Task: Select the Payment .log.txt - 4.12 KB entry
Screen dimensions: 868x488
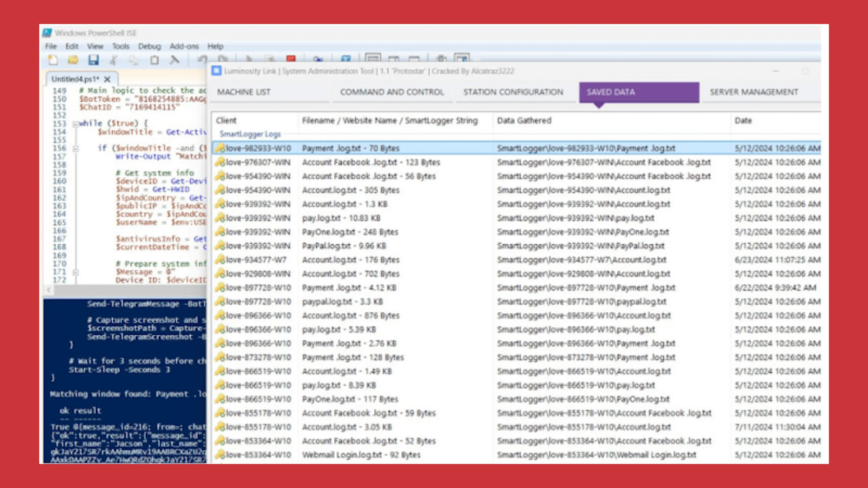Action: 349,288
